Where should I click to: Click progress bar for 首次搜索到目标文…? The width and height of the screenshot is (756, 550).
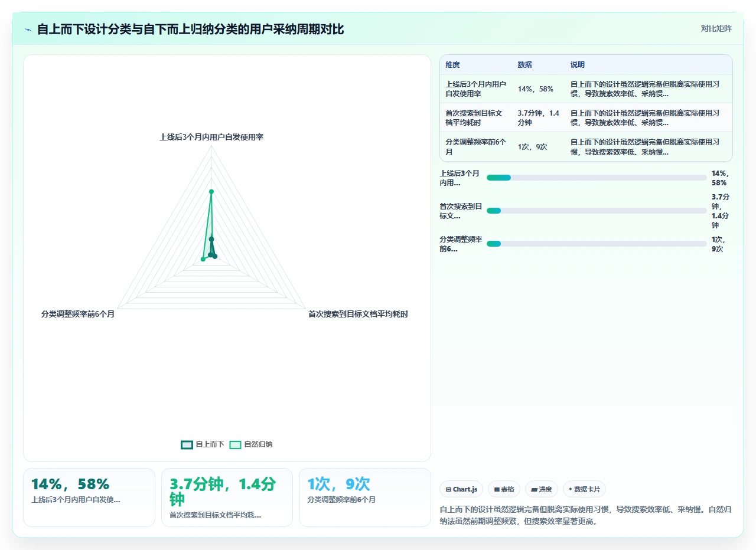click(x=597, y=211)
